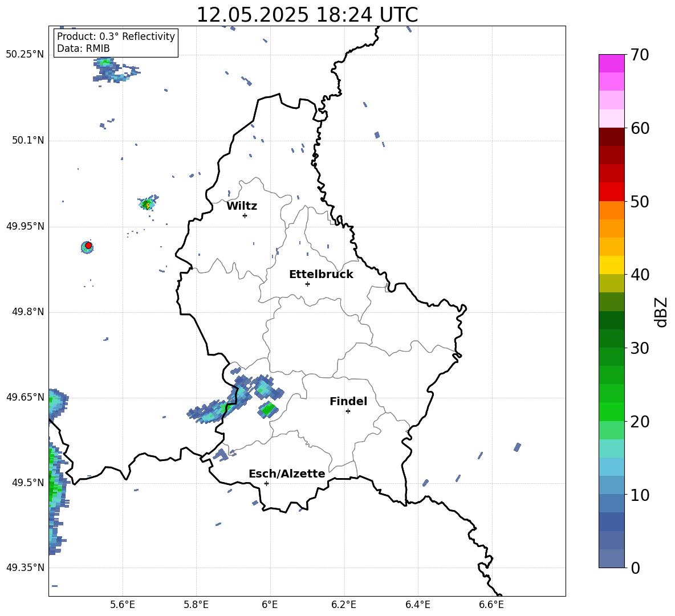Click the cross marker below the Wiltz label
Image resolution: width=675 pixels, height=616 pixels.
245,215
